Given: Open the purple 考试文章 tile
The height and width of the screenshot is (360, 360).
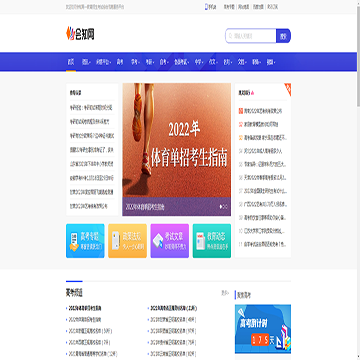Looking at the screenshot, I should [x=170, y=241].
